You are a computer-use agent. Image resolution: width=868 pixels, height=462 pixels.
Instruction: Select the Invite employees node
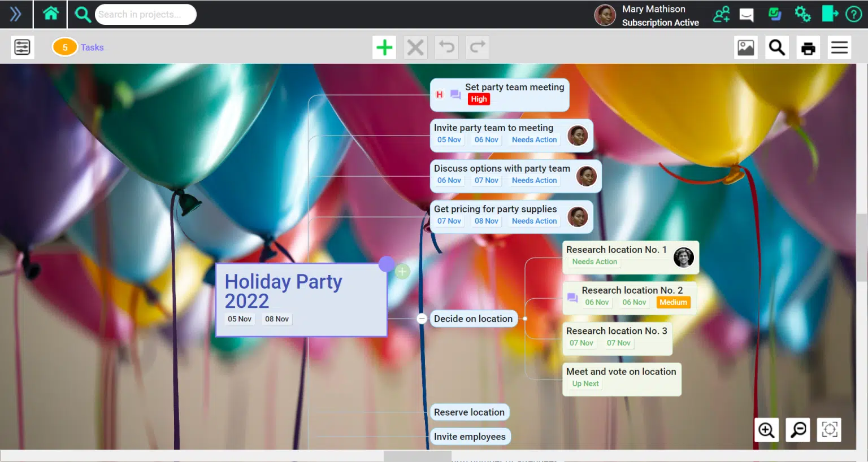[x=469, y=437]
